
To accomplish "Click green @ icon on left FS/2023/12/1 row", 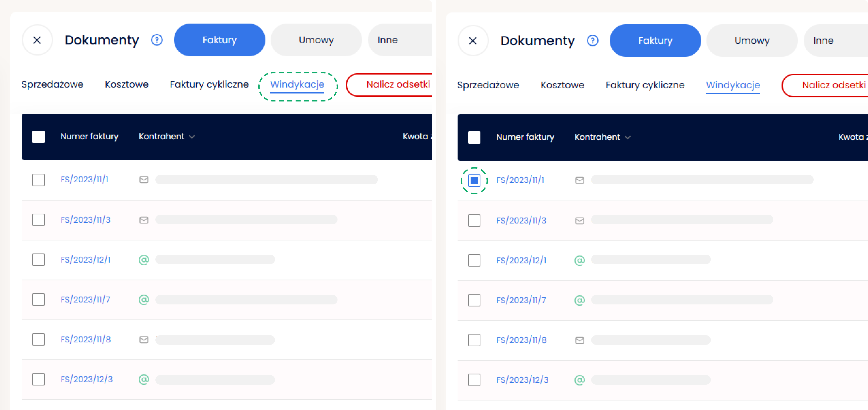I will pyautogui.click(x=144, y=260).
